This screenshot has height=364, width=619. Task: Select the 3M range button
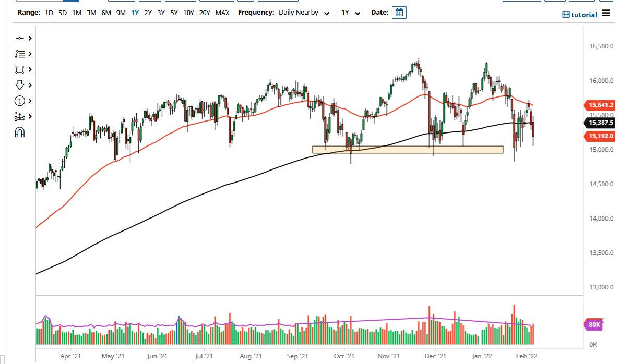pyautogui.click(x=90, y=13)
